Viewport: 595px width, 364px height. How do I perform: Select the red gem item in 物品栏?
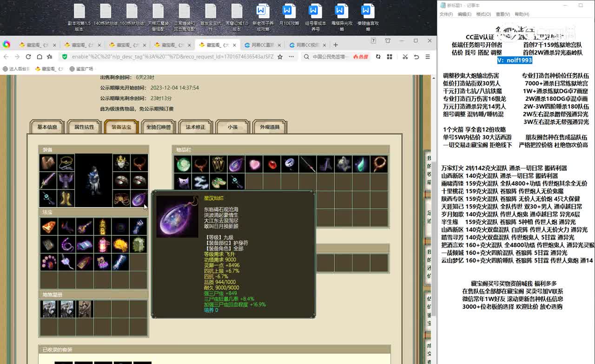(x=272, y=164)
